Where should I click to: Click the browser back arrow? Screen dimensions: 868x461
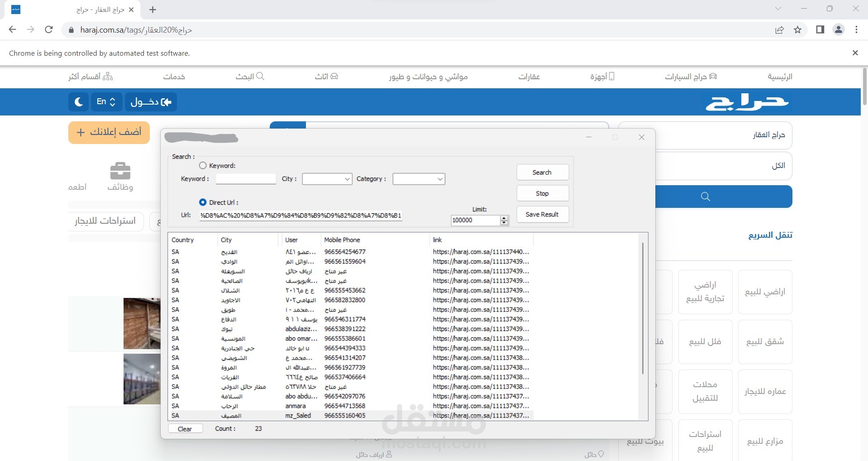pos(12,30)
